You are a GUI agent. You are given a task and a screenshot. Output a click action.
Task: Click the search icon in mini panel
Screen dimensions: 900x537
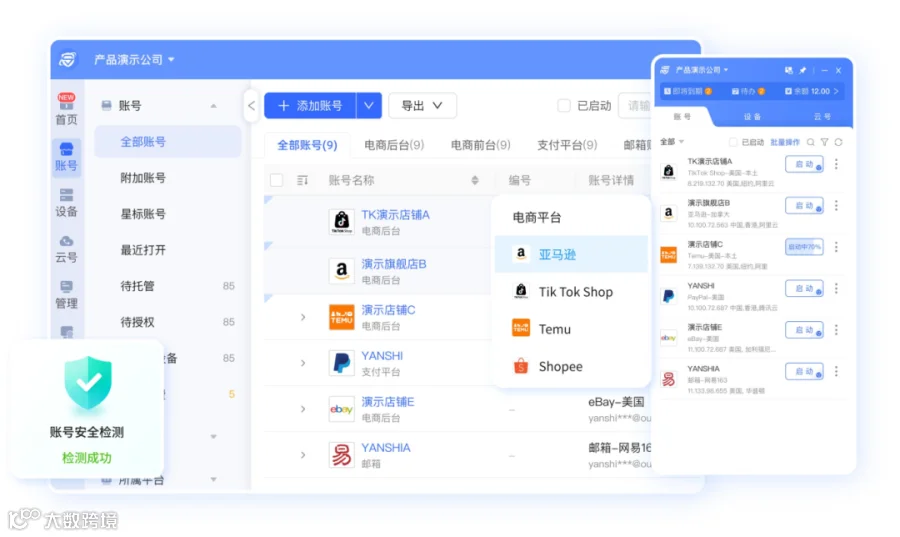(810, 142)
